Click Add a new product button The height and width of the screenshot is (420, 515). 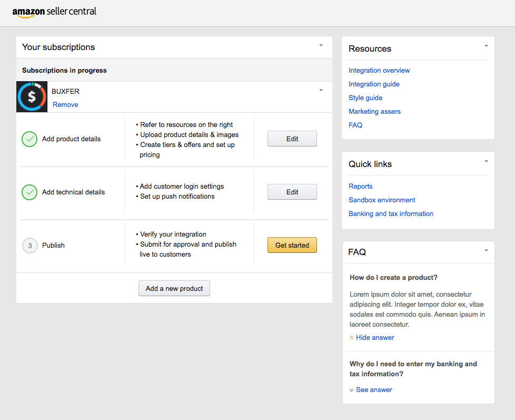[x=174, y=288]
